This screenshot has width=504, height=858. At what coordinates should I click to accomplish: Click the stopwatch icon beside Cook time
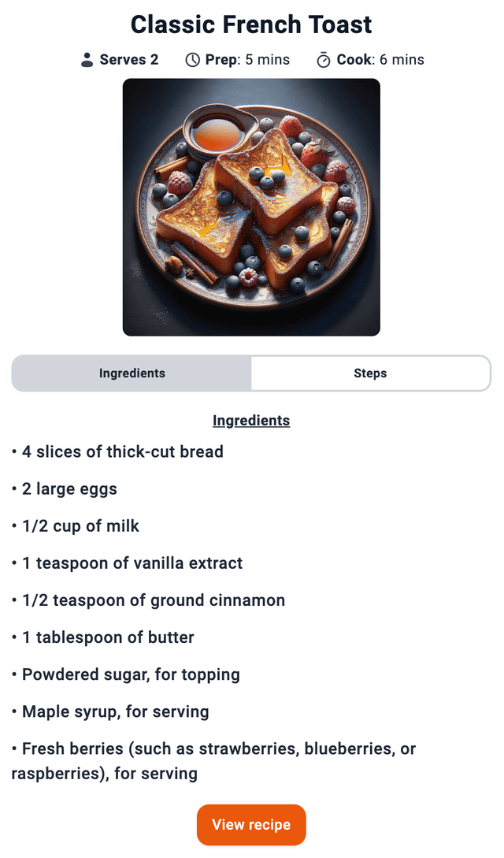324,58
